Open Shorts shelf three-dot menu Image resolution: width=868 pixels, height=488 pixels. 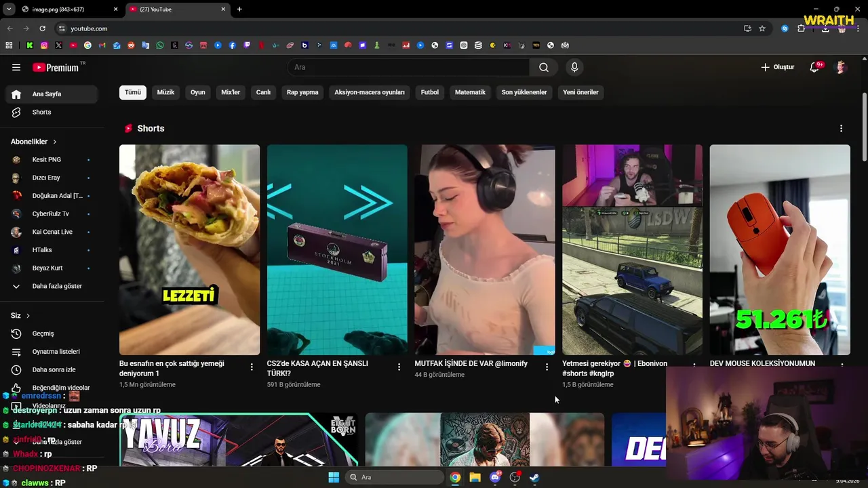841,128
